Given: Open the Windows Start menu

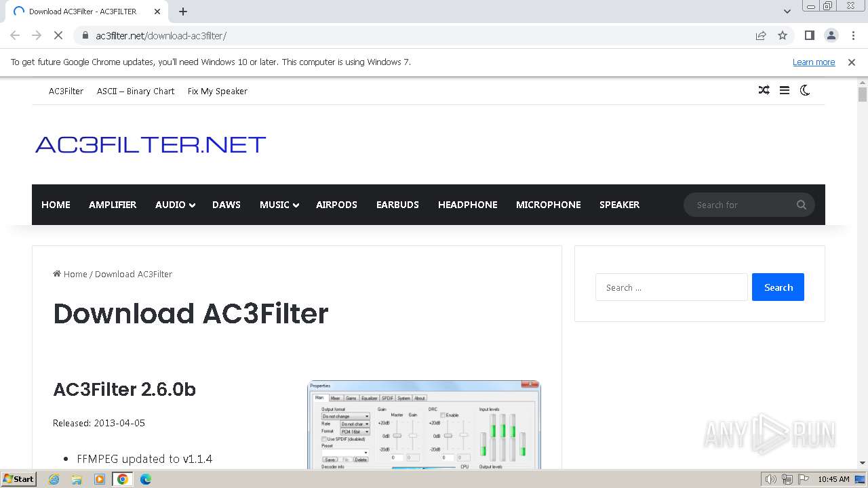Looking at the screenshot, I should pos(18,479).
